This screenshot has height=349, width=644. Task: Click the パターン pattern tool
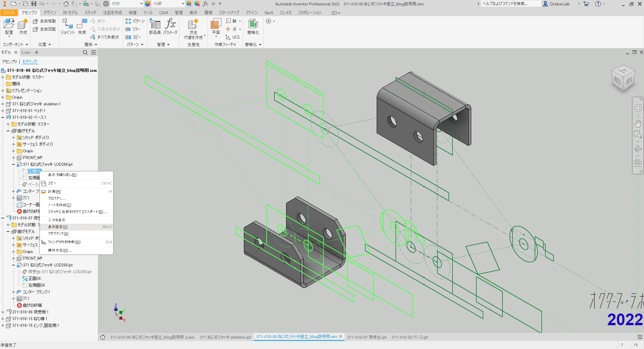point(135,21)
